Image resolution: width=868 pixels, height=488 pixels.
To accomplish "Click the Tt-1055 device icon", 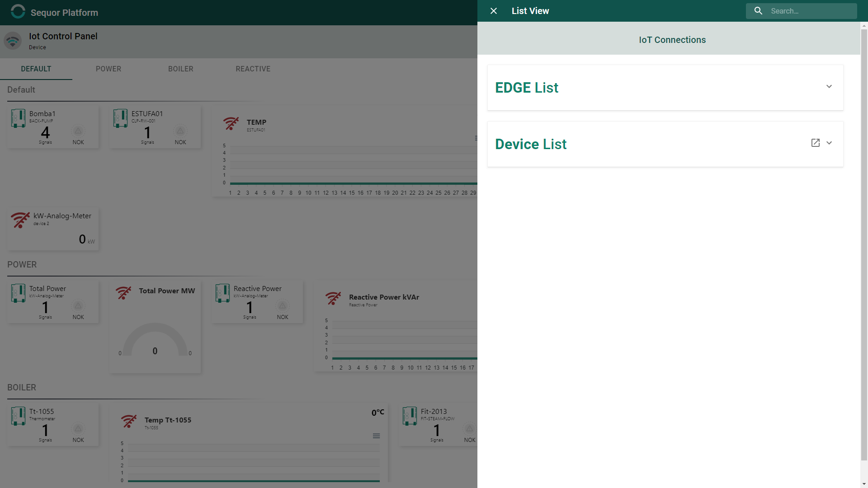I will point(18,416).
